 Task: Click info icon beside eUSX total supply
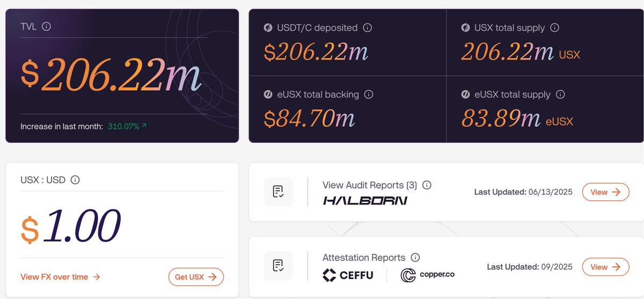(560, 94)
